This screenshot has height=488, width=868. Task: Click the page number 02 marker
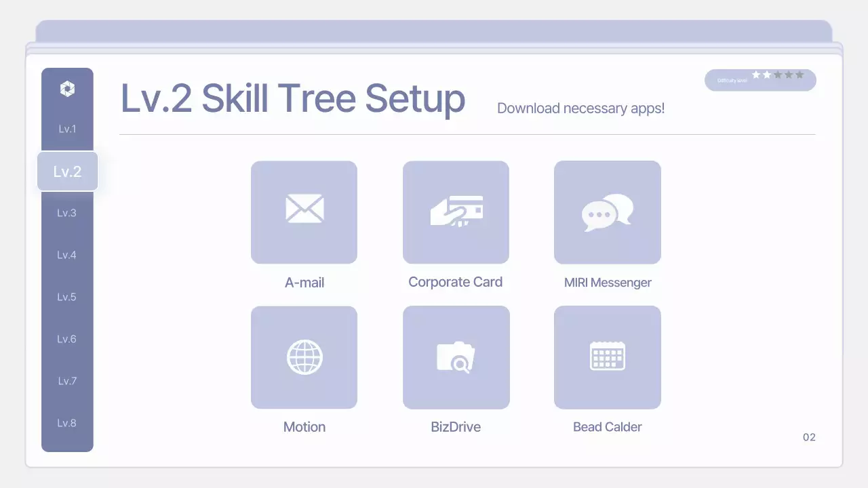point(809,437)
